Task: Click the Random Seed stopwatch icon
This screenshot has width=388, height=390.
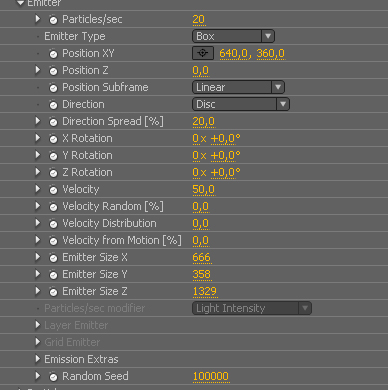Action: coord(53,377)
